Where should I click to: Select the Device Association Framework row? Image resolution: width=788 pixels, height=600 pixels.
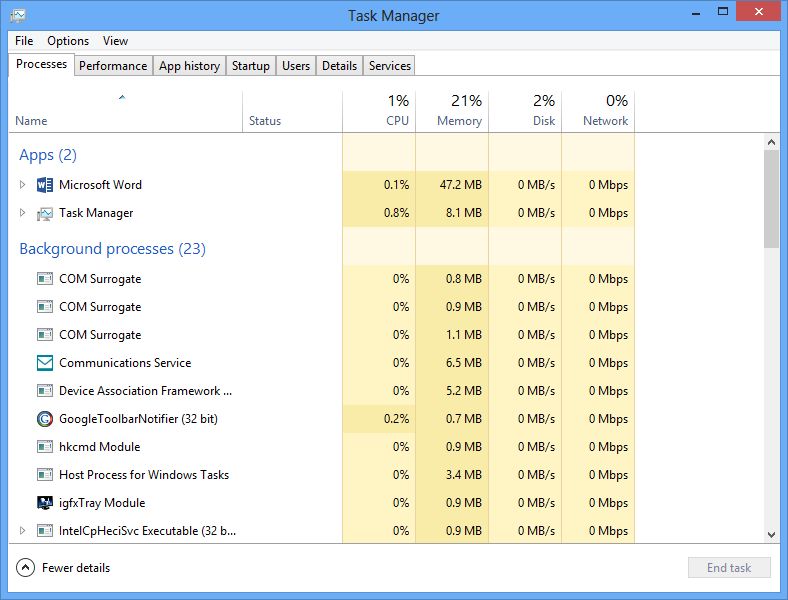[322, 390]
